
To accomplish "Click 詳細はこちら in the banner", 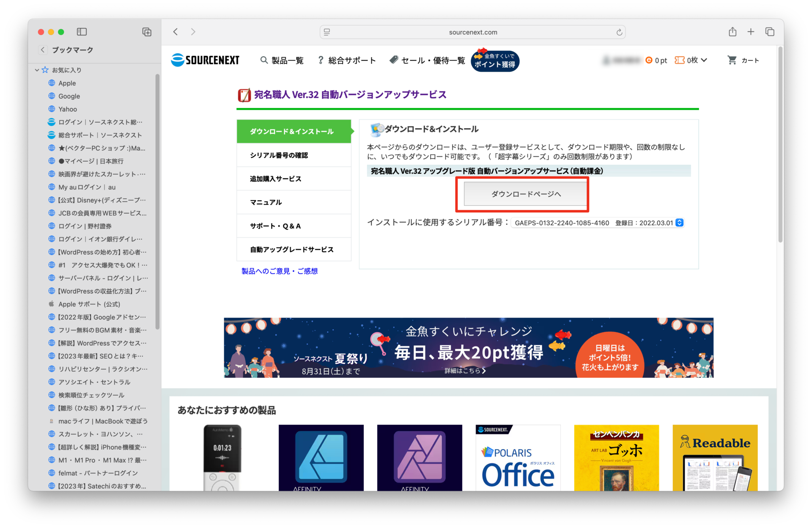I will [x=465, y=371].
